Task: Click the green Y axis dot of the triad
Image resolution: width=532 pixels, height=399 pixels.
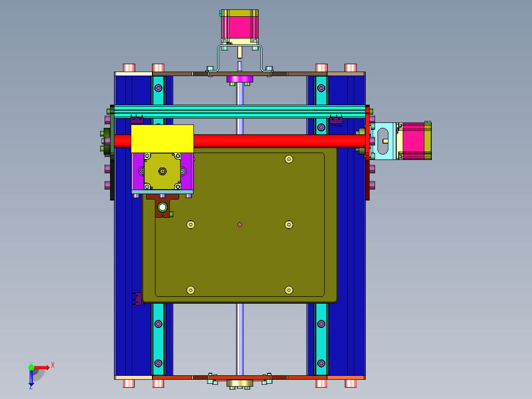Action: point(31,367)
